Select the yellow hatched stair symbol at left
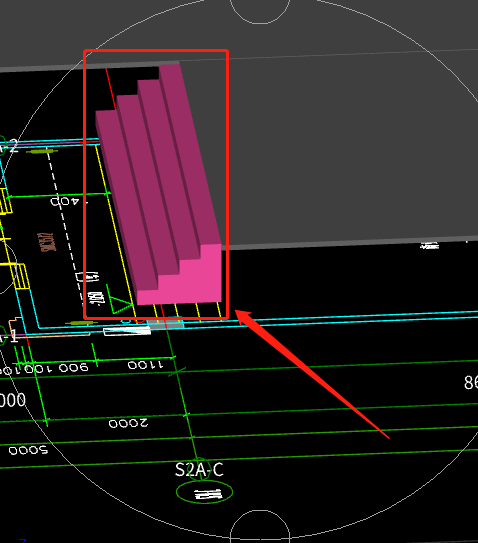The height and width of the screenshot is (543, 478). click(21, 276)
